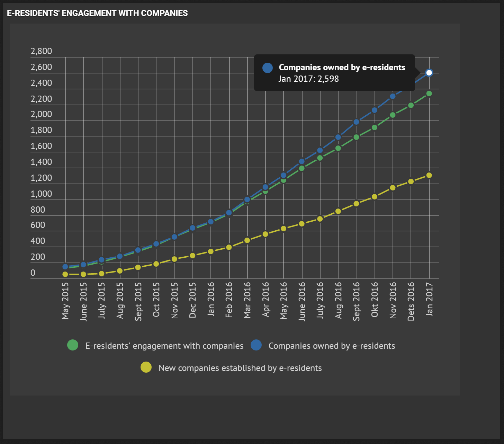Image resolution: width=504 pixels, height=444 pixels.
Task: Click yellow data point at June 2015
Action: (83, 274)
